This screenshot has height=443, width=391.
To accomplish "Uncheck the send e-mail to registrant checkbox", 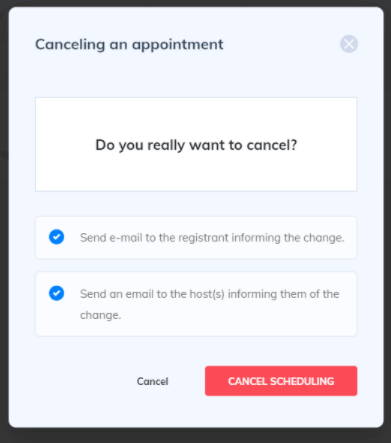I will click(57, 237).
